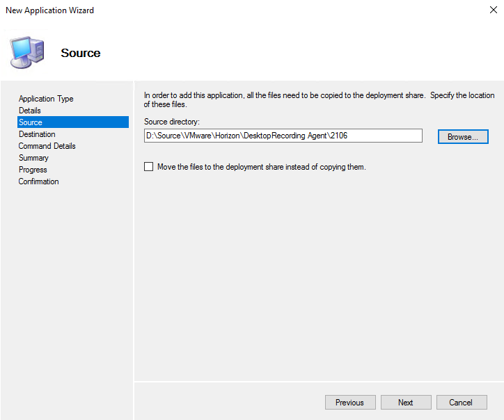504x420 pixels.
Task: Cancel the wizard
Action: [x=461, y=403]
